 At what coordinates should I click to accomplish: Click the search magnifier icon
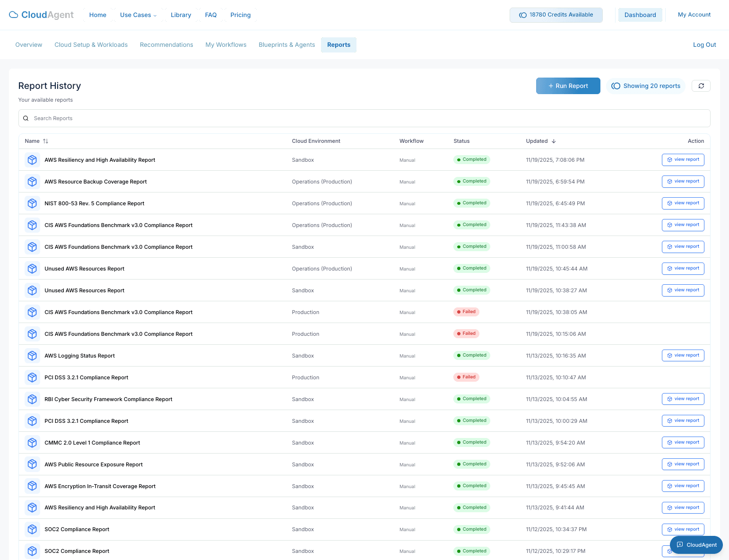click(26, 118)
